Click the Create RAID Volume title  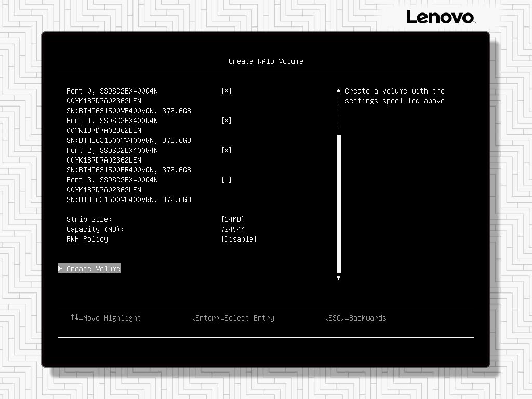click(x=265, y=61)
